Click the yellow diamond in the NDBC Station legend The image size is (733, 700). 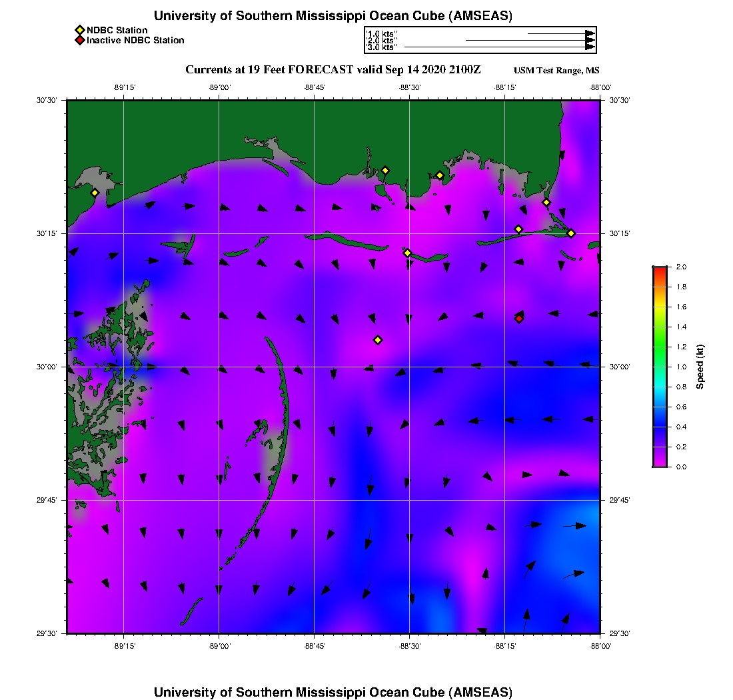(79, 30)
